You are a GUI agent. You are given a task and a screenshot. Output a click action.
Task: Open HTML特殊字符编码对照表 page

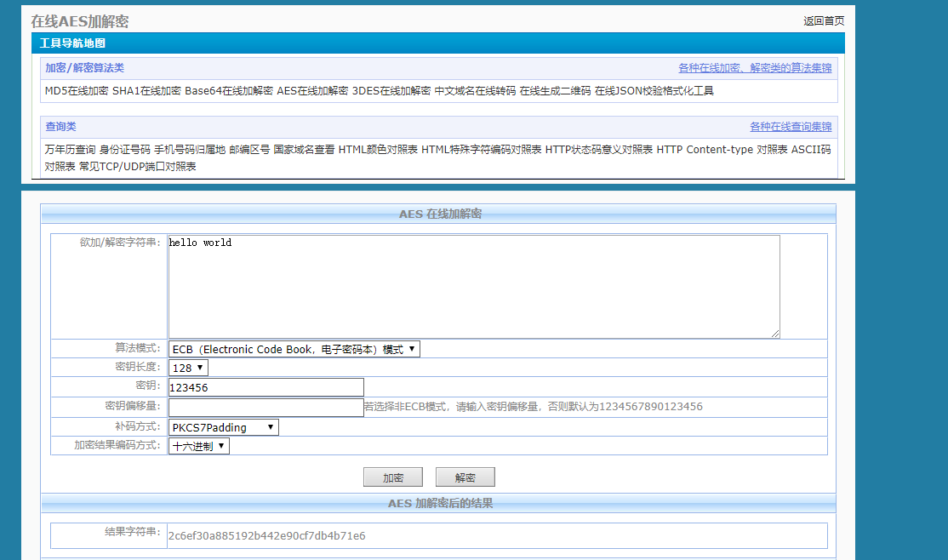482,150
